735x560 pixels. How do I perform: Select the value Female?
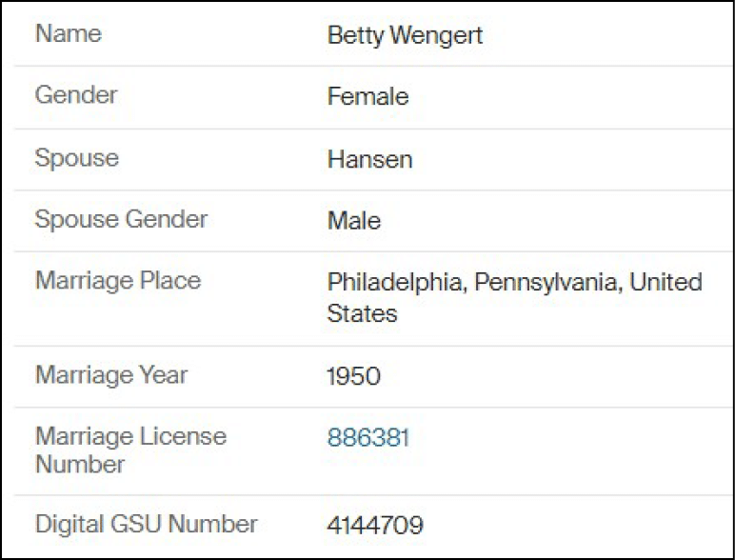[367, 97]
